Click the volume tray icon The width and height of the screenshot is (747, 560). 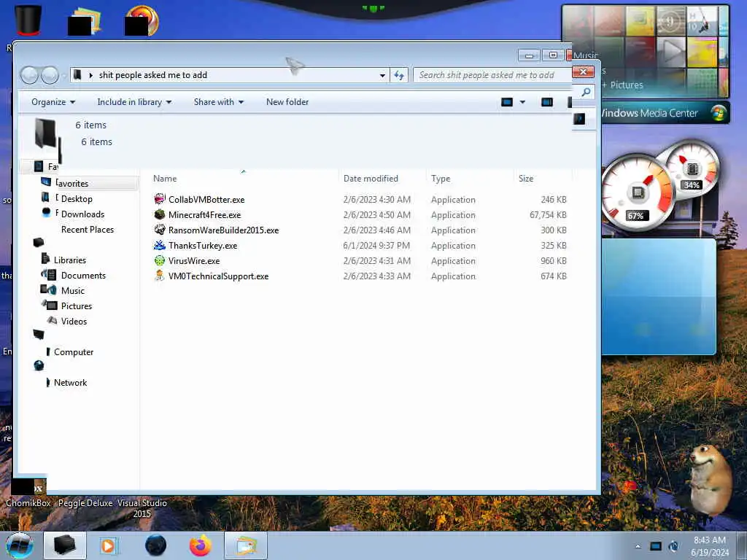click(673, 546)
